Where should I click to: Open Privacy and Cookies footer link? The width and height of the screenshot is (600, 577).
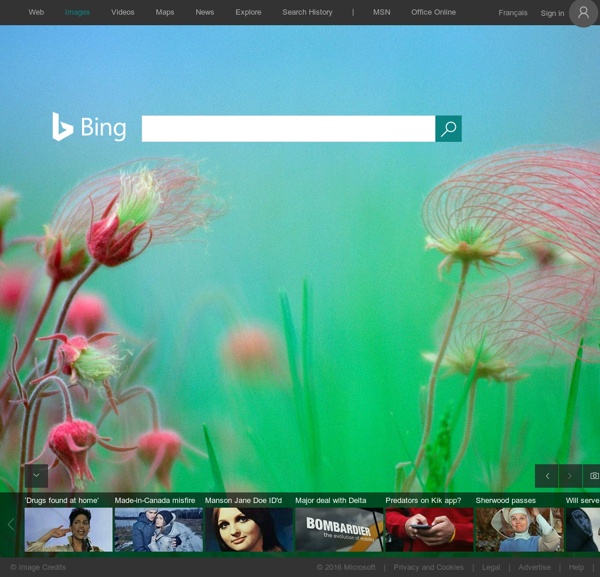click(429, 567)
